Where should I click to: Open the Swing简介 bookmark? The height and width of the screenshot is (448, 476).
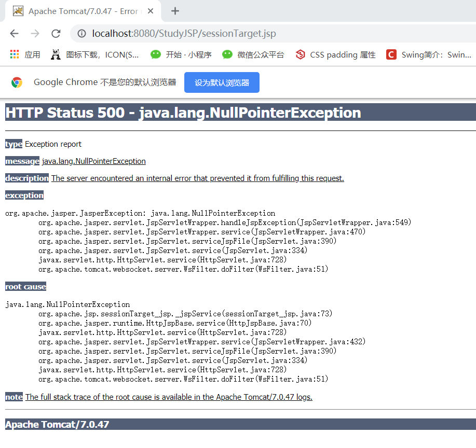click(429, 54)
